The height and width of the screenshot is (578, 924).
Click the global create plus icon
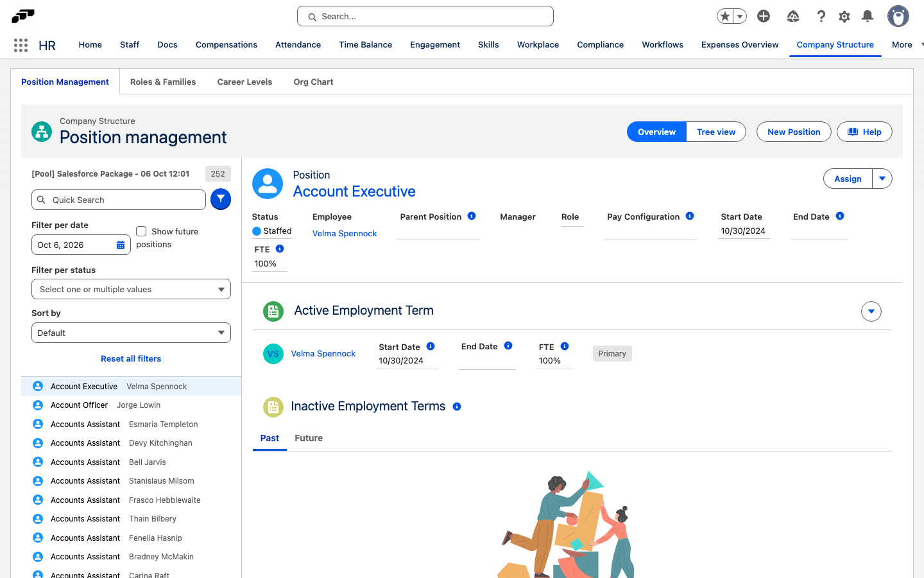pyautogui.click(x=764, y=16)
